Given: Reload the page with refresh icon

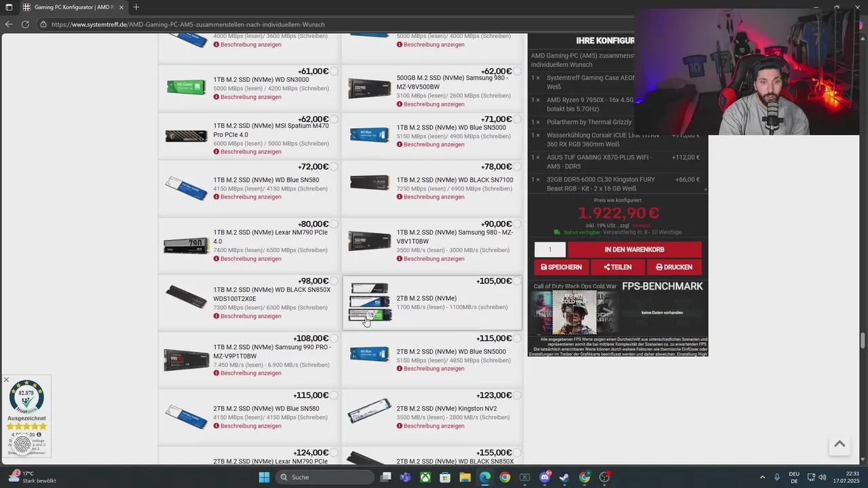Looking at the screenshot, I should [25, 24].
